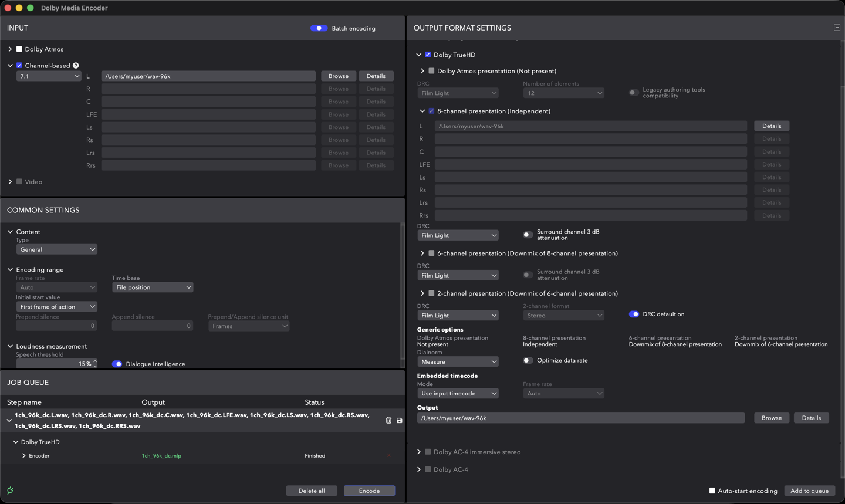Viewport: 845px width, 504px height.
Task: Open Initial start value dropdown
Action: tap(56, 307)
